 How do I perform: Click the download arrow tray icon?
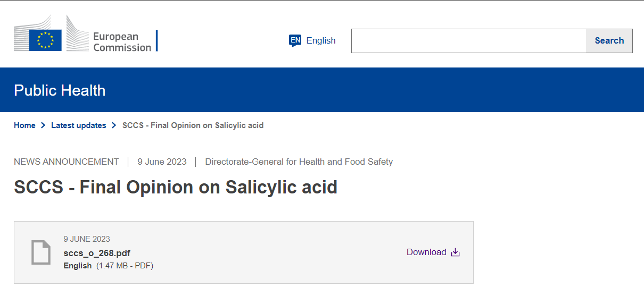[455, 252]
